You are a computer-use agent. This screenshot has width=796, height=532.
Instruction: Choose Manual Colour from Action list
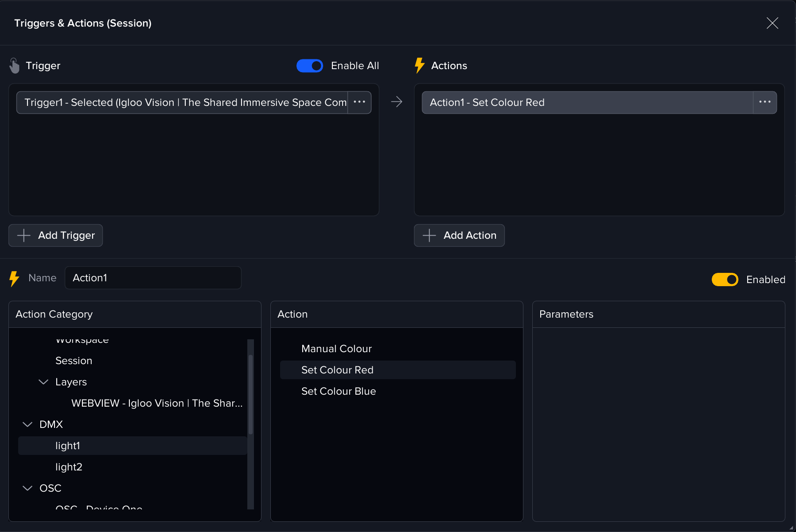pyautogui.click(x=336, y=349)
